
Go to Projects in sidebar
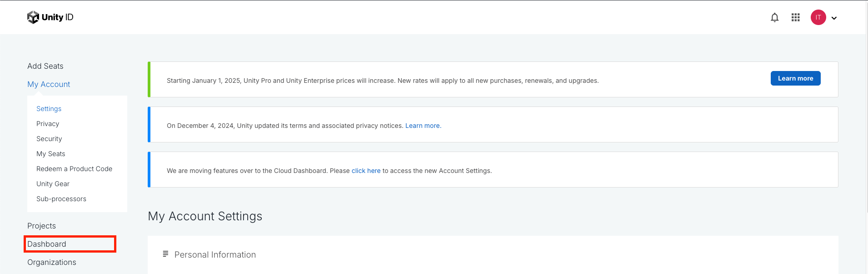41,226
